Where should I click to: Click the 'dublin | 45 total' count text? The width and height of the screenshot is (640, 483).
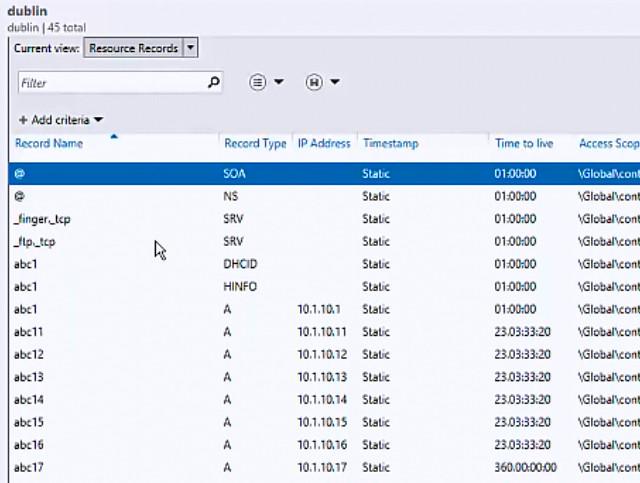47,28
